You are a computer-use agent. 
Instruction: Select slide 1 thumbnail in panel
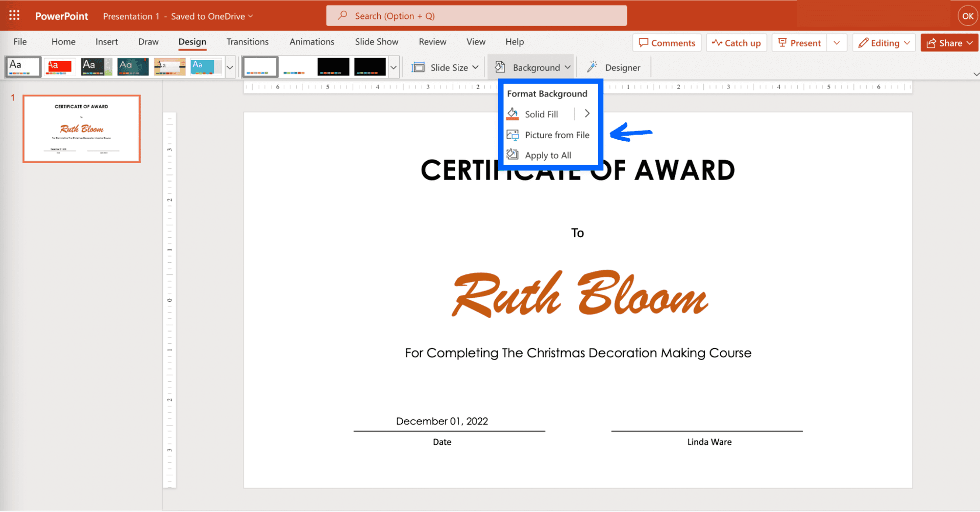click(x=82, y=129)
